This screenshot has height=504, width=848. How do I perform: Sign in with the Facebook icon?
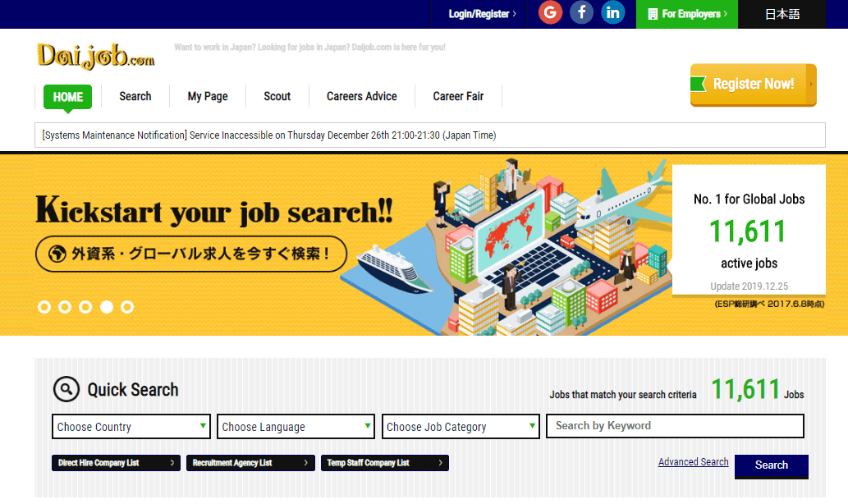581,12
